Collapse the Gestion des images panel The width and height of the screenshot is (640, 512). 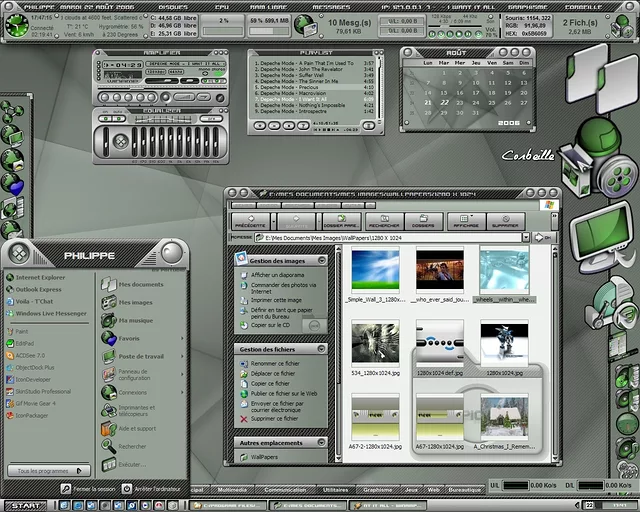tap(321, 260)
